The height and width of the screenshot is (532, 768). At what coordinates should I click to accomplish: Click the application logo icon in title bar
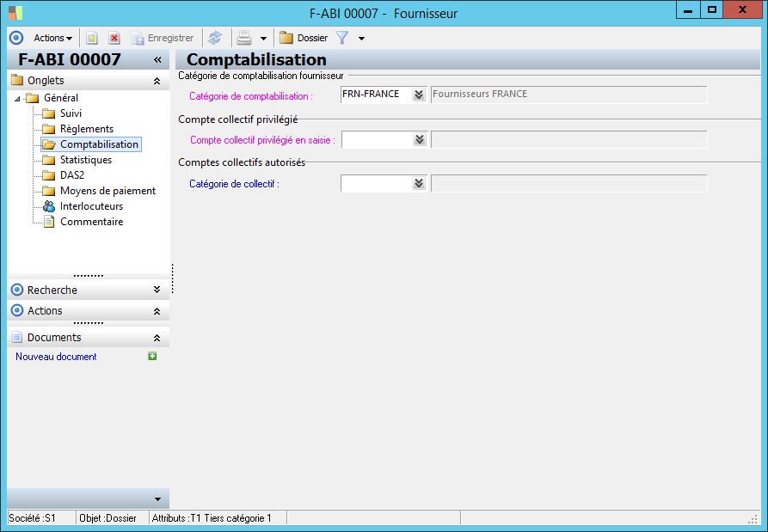point(15,13)
